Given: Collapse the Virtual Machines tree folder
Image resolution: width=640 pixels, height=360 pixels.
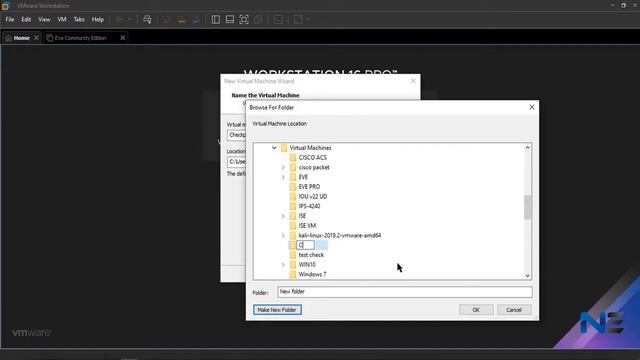Looking at the screenshot, I should (x=274, y=148).
